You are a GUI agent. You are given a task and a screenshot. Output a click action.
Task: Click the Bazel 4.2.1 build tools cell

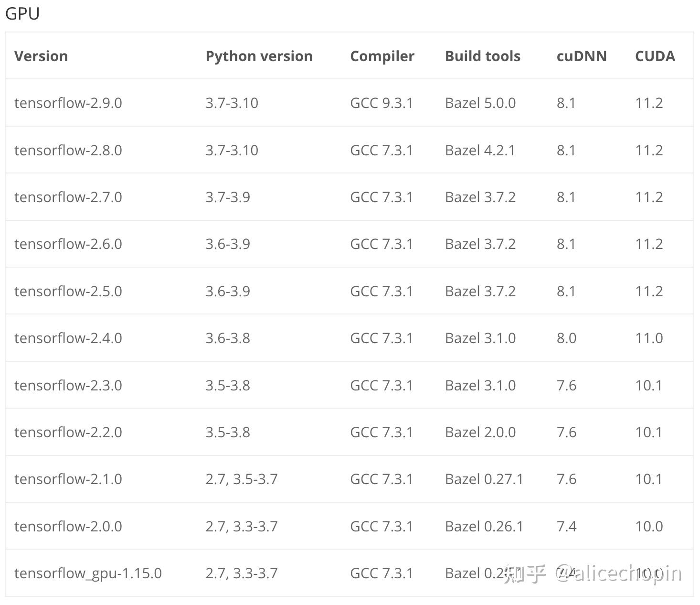pyautogui.click(x=480, y=150)
